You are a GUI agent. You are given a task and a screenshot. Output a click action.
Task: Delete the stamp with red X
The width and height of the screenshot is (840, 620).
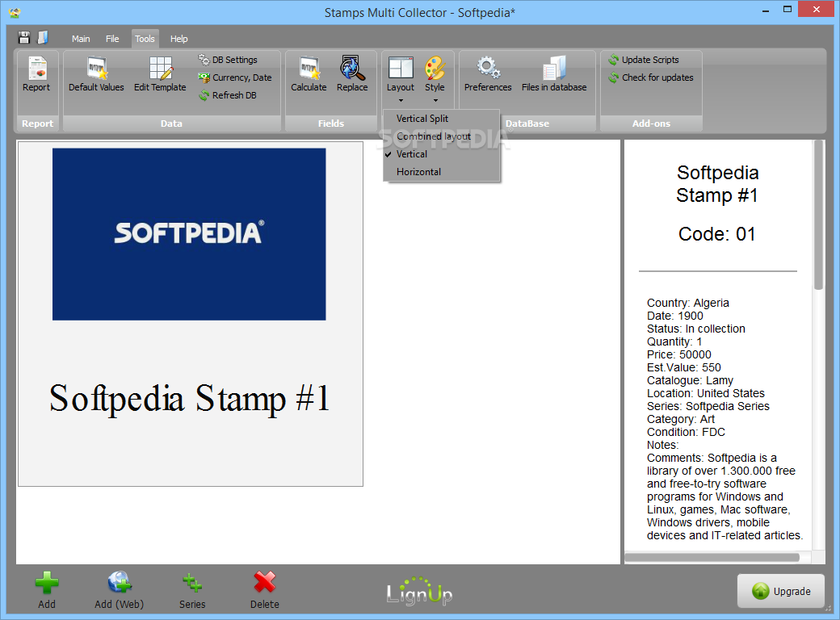265,590
